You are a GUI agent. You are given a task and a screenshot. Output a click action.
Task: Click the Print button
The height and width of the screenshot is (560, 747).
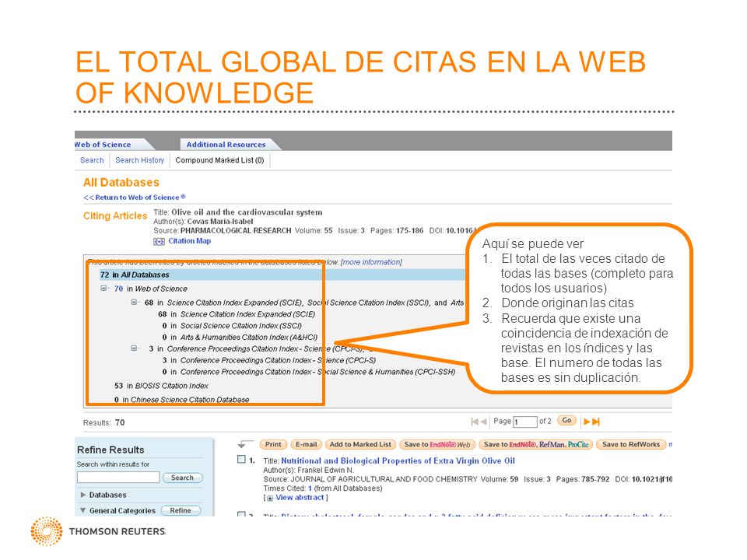(x=273, y=444)
